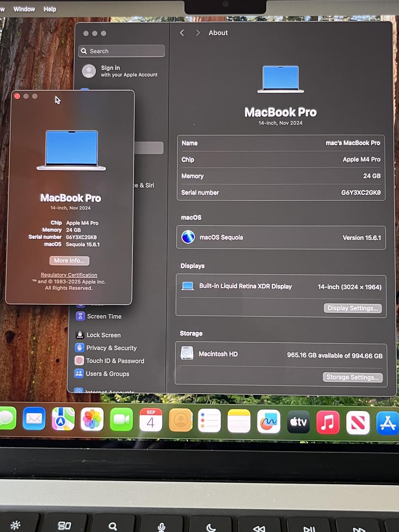Launch Maps from the Dock
The image size is (399, 532).
click(63, 419)
